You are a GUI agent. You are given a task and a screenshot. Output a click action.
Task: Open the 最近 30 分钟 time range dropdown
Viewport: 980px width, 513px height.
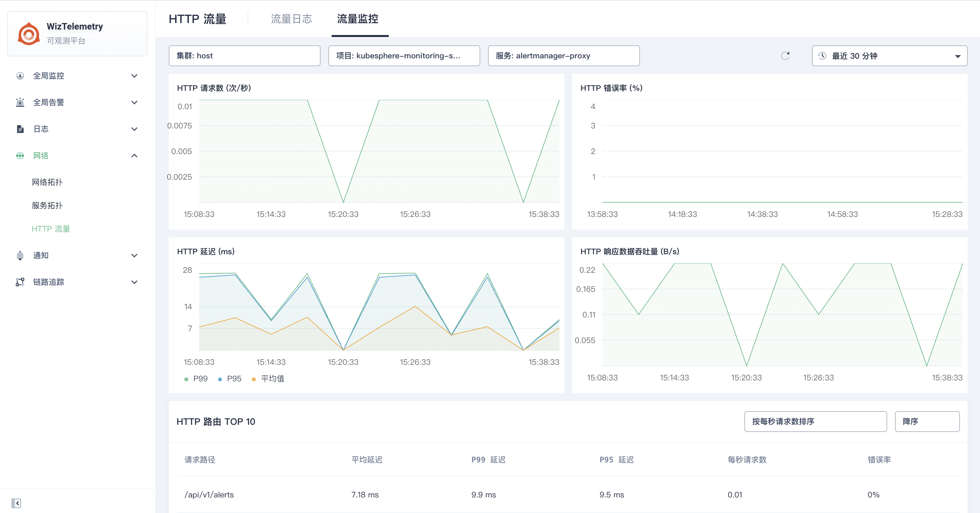point(889,56)
